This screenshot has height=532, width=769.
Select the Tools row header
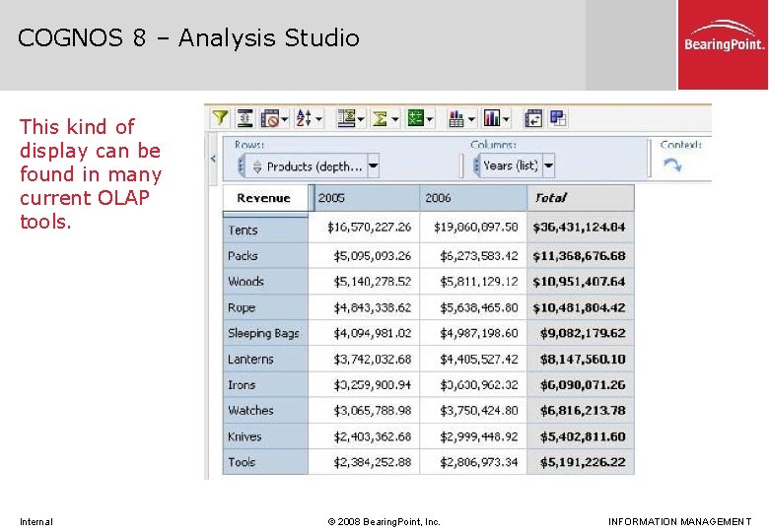coord(265,462)
